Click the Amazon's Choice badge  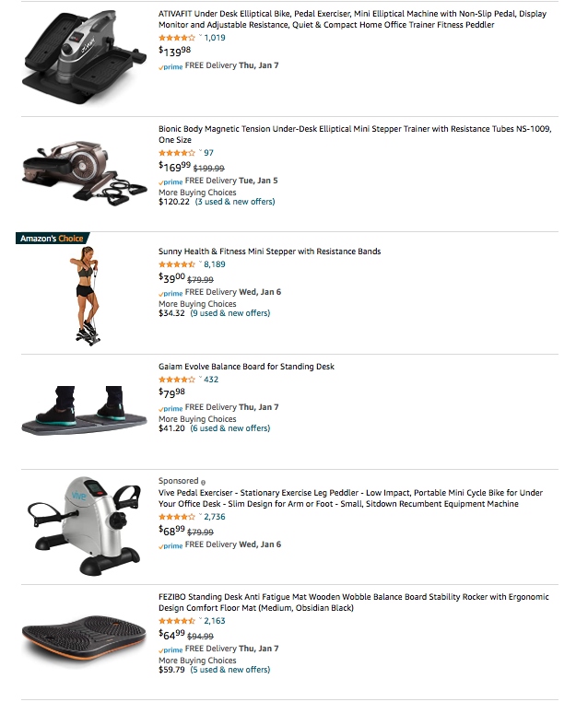(x=52, y=239)
